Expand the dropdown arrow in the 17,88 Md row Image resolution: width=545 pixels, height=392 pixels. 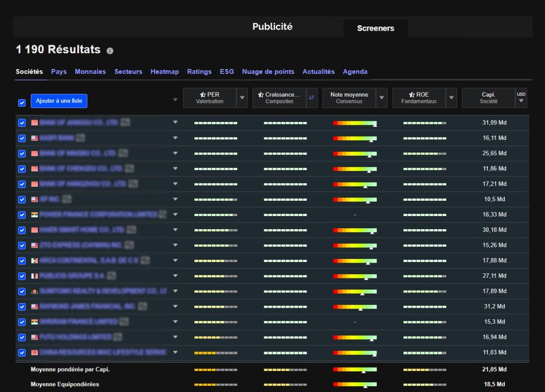[x=175, y=260]
